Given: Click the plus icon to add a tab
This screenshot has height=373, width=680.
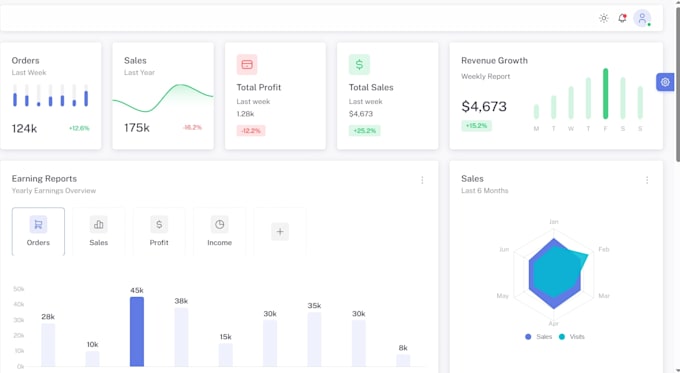Looking at the screenshot, I should point(280,232).
